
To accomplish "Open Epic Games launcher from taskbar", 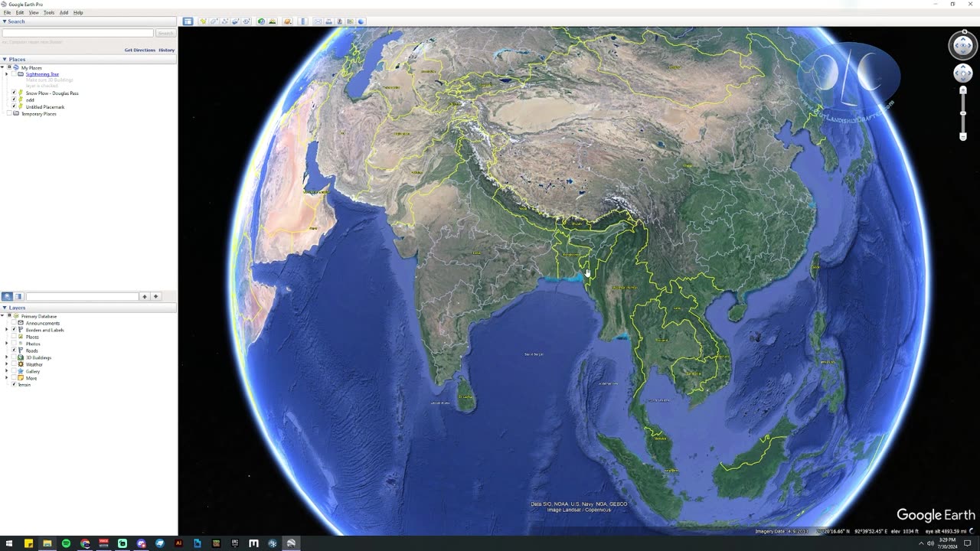I will click(x=235, y=543).
